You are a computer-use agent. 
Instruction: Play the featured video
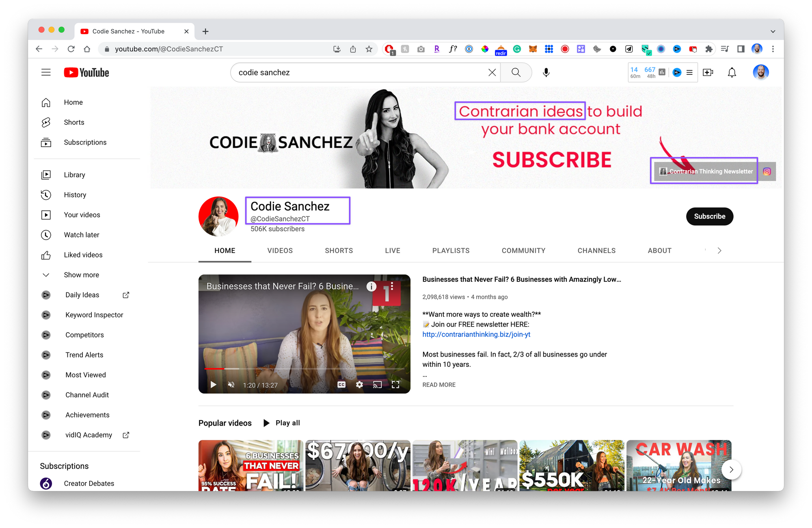pos(214,385)
